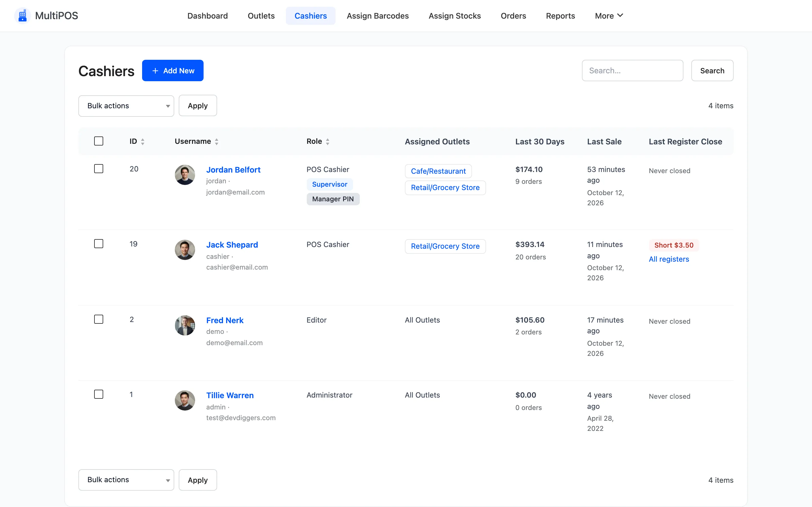812x507 pixels.
Task: Focus the Search input field
Action: click(632, 70)
